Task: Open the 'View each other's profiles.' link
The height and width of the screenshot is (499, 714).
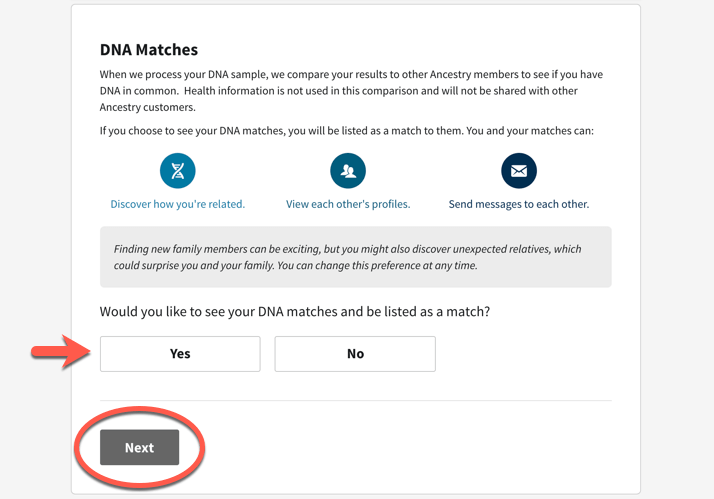Action: (348, 204)
